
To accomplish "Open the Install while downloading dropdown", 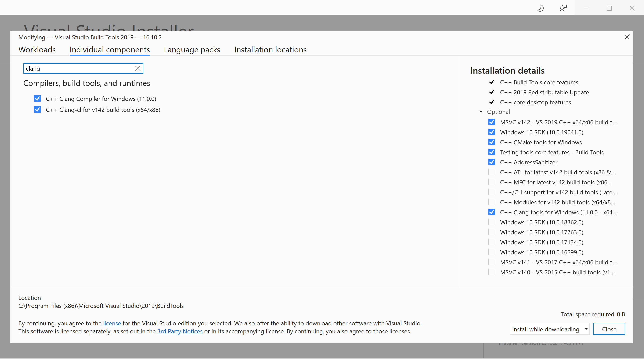I will pyautogui.click(x=549, y=329).
